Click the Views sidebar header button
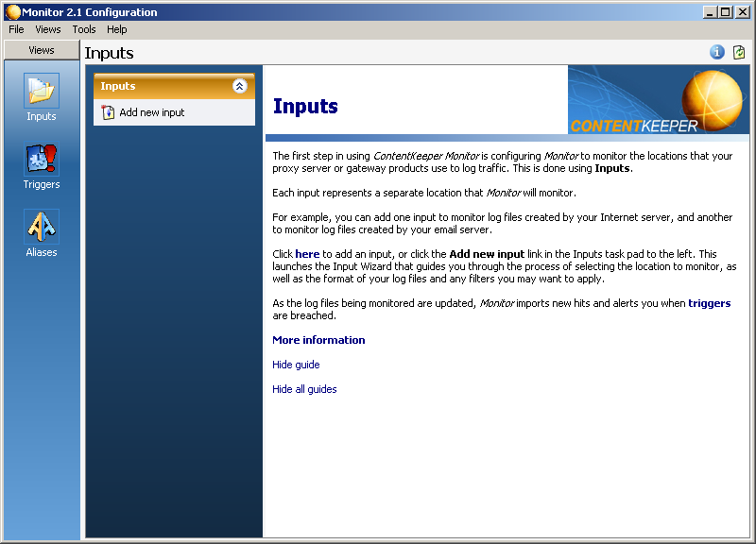This screenshot has width=756, height=544. click(42, 50)
